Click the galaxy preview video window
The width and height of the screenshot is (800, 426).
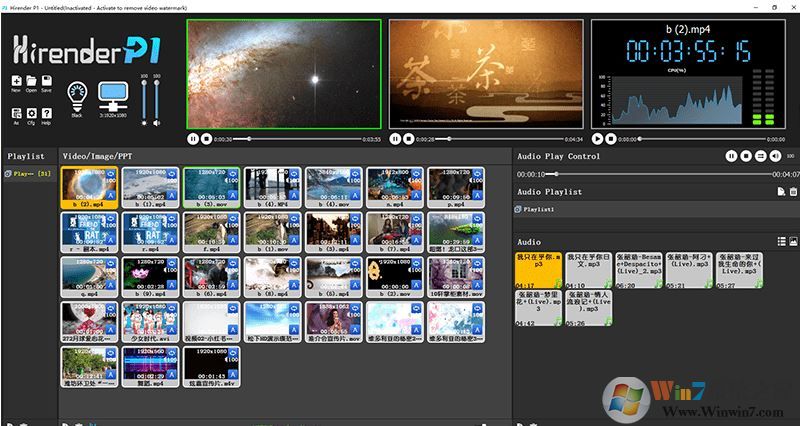(x=284, y=74)
